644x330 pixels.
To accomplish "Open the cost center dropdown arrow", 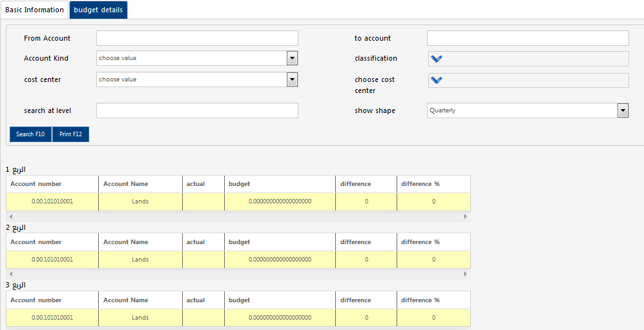I will point(292,79).
